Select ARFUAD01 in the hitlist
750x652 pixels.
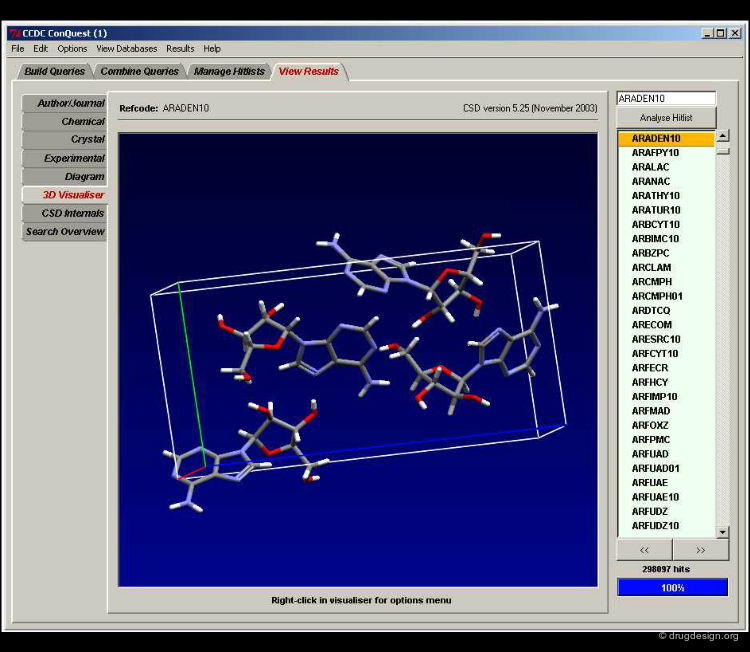click(x=666, y=468)
